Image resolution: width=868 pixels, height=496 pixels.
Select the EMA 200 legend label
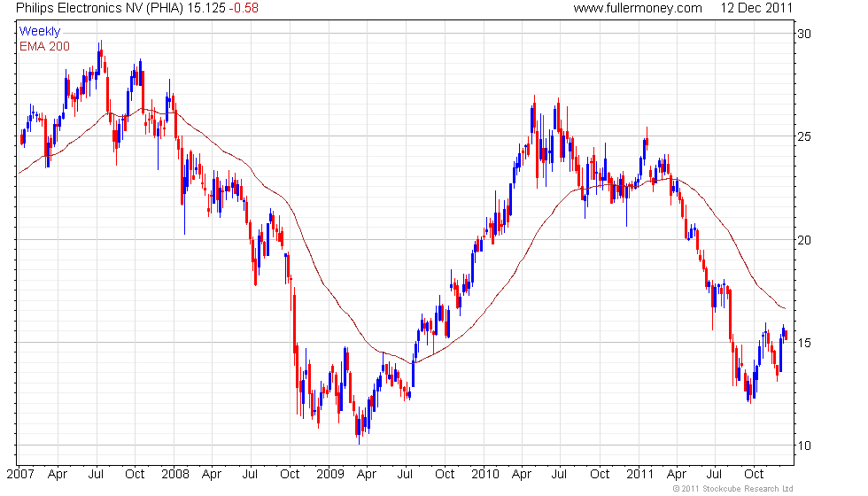click(x=44, y=46)
